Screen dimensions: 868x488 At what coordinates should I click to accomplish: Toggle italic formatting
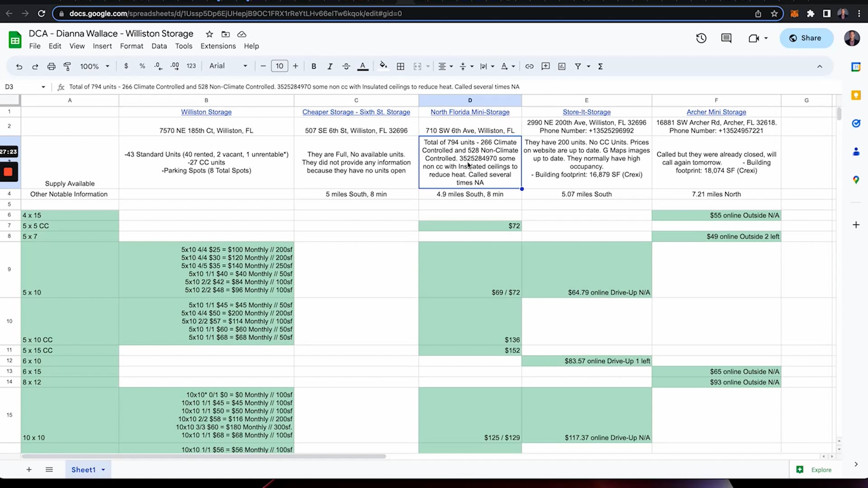pos(330,66)
